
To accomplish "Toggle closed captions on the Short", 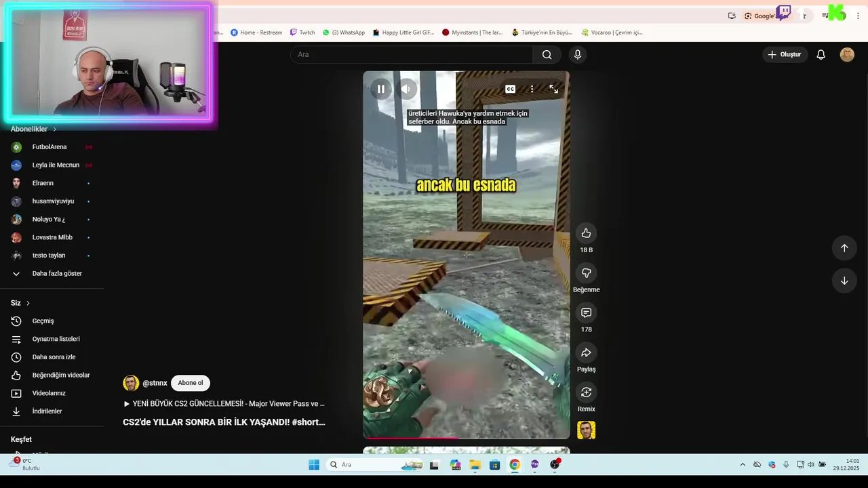I will (510, 89).
